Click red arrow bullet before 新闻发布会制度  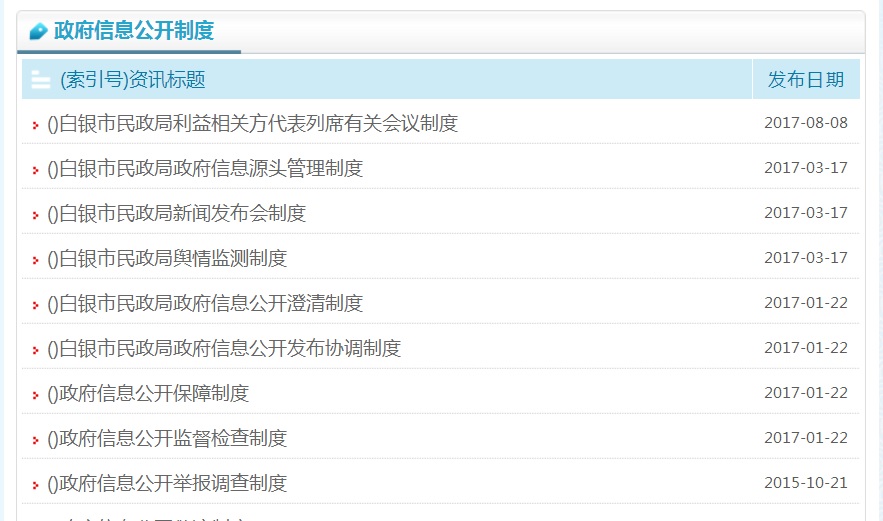[x=36, y=215]
